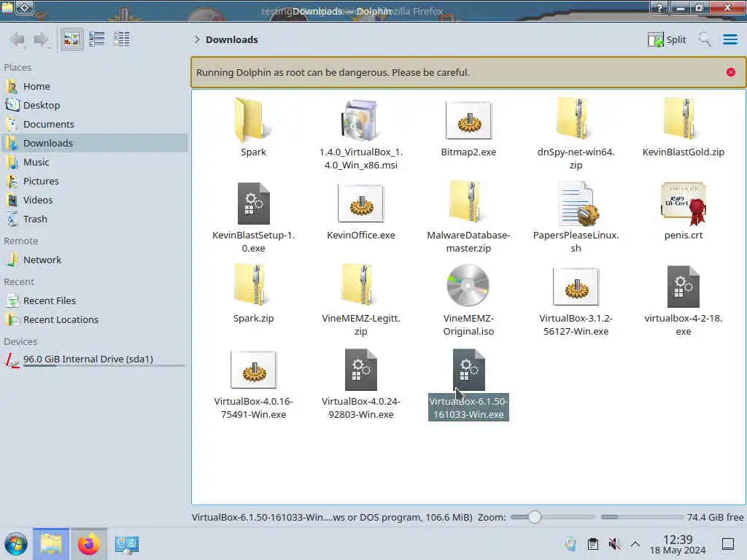Open the window menu icon in titlebar
This screenshot has height=560, width=747.
tap(7, 7)
